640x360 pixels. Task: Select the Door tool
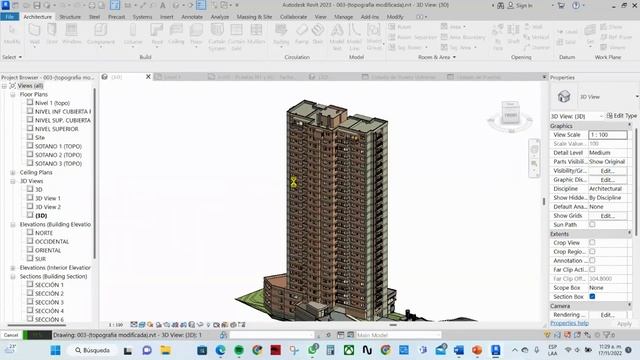click(x=52, y=33)
